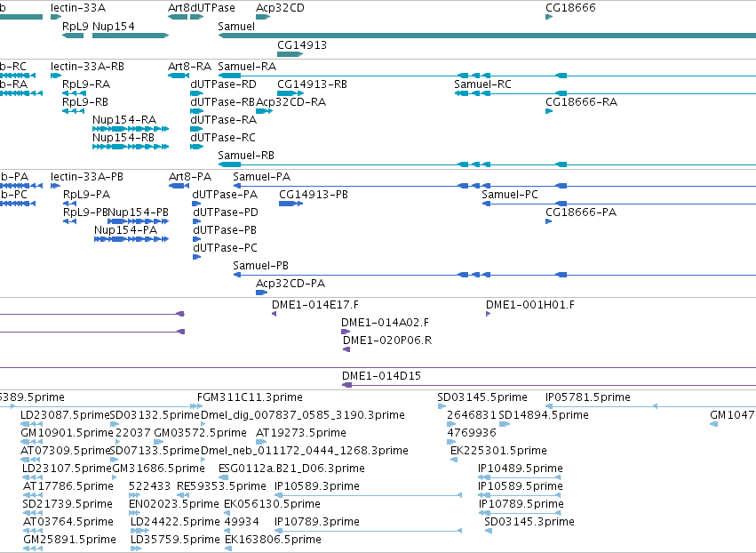Click the Samuel-PC protein label
The height and width of the screenshot is (553, 756).
click(x=510, y=195)
